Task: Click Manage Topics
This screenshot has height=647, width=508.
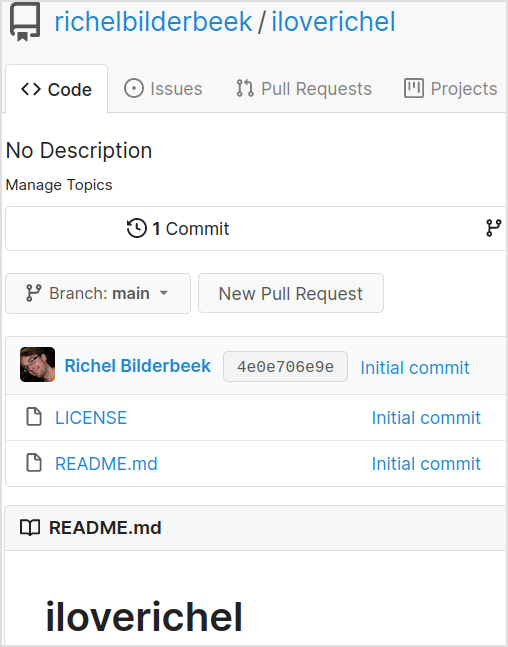Action: click(59, 185)
